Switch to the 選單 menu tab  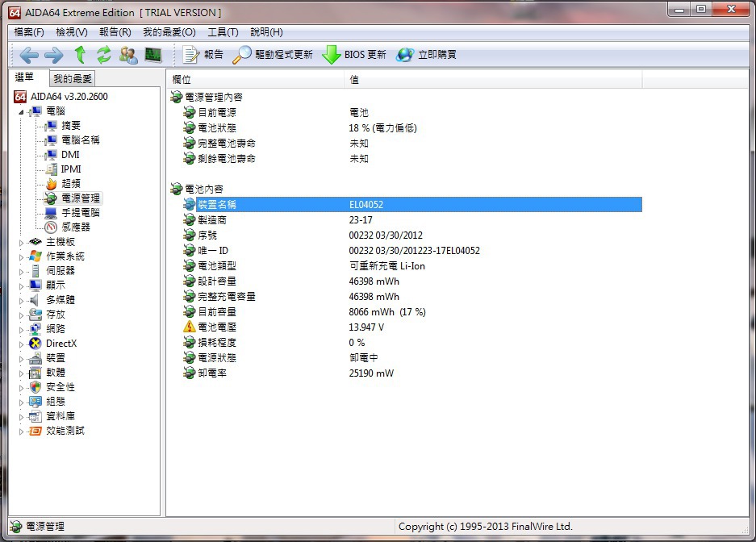(28, 77)
